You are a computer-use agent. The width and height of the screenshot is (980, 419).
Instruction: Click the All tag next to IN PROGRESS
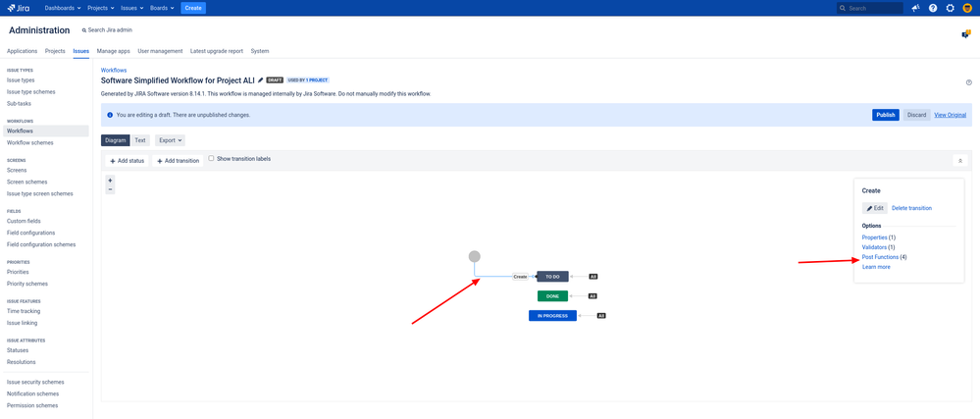601,316
